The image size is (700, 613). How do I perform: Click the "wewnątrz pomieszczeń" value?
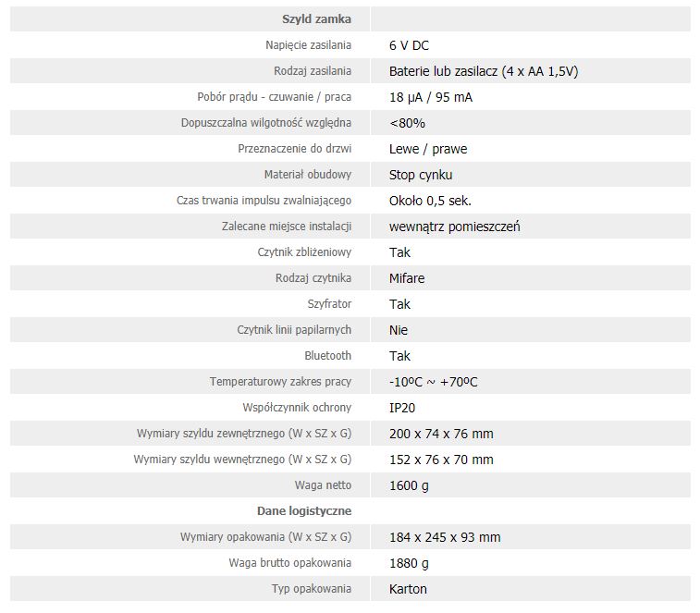(x=454, y=227)
